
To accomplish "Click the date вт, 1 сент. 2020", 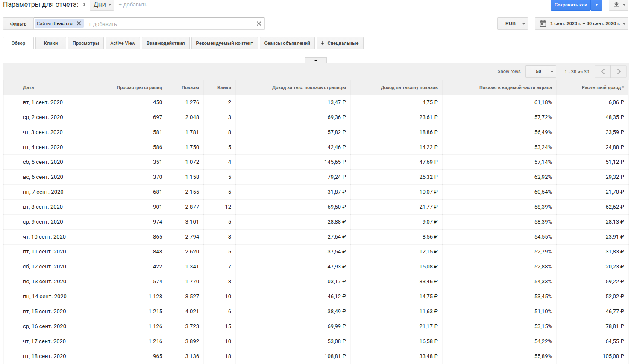I will click(43, 102).
